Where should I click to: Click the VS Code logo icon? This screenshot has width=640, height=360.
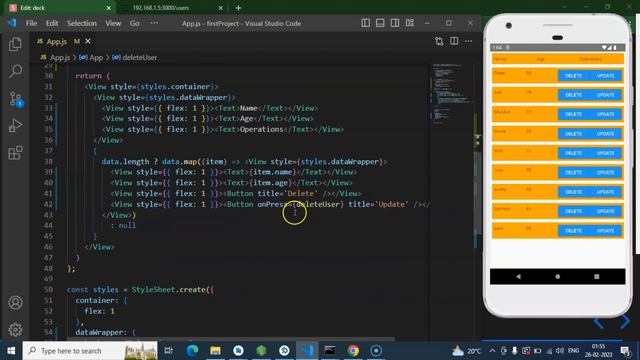12,23
